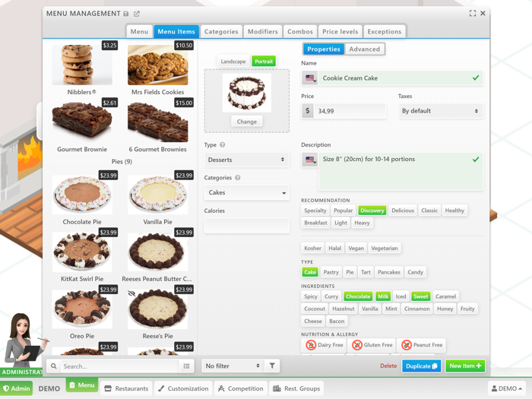Open the Type Desserts dropdown
This screenshot has height=399, width=532.
point(246,160)
